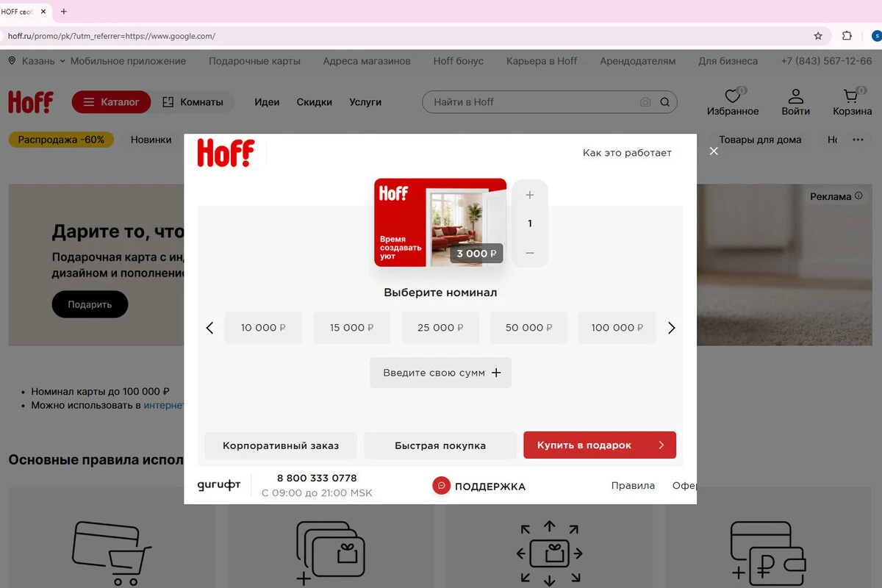This screenshot has height=588, width=882.
Task: Open the Новинки category
Action: click(151, 140)
